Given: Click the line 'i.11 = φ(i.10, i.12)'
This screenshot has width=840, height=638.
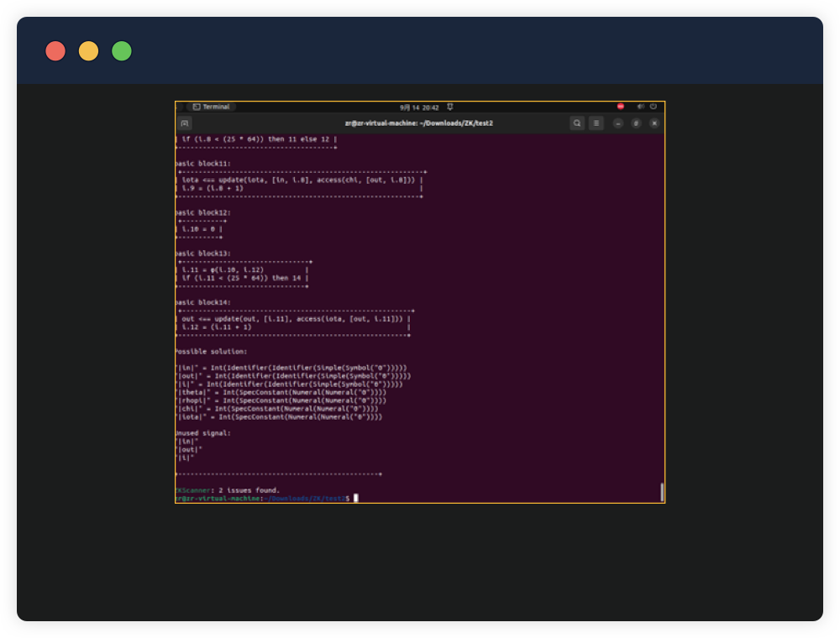Looking at the screenshot, I should pos(223,269).
